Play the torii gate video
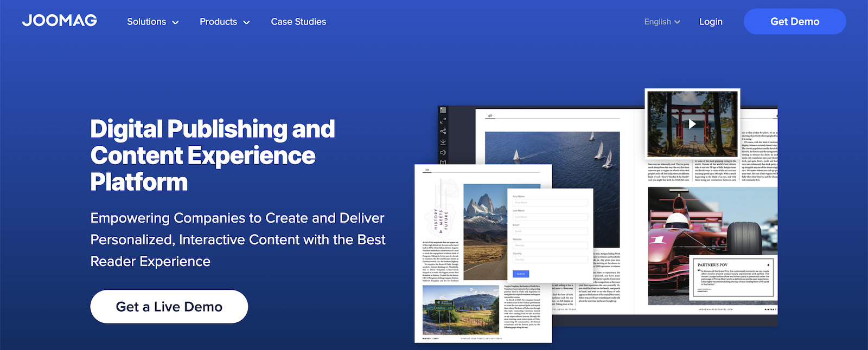868x350 pixels. click(692, 124)
